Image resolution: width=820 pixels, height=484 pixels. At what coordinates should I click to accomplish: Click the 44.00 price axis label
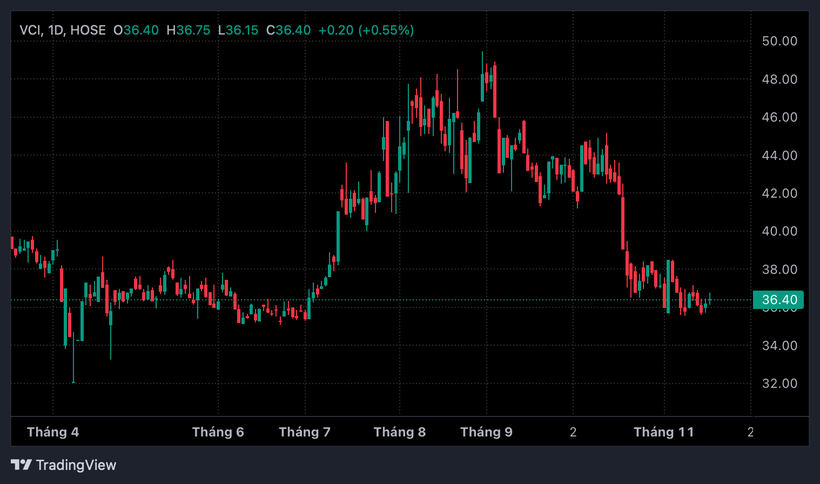(x=778, y=155)
